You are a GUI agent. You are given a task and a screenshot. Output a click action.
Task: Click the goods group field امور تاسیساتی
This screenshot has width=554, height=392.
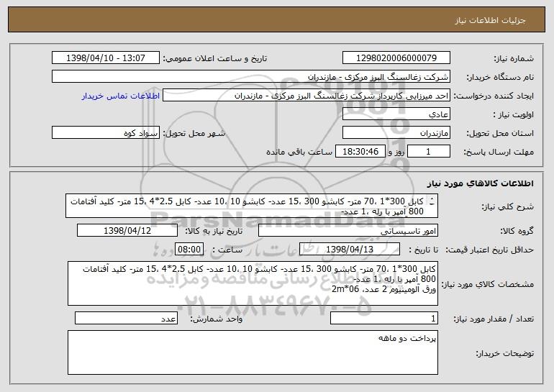click(x=348, y=231)
